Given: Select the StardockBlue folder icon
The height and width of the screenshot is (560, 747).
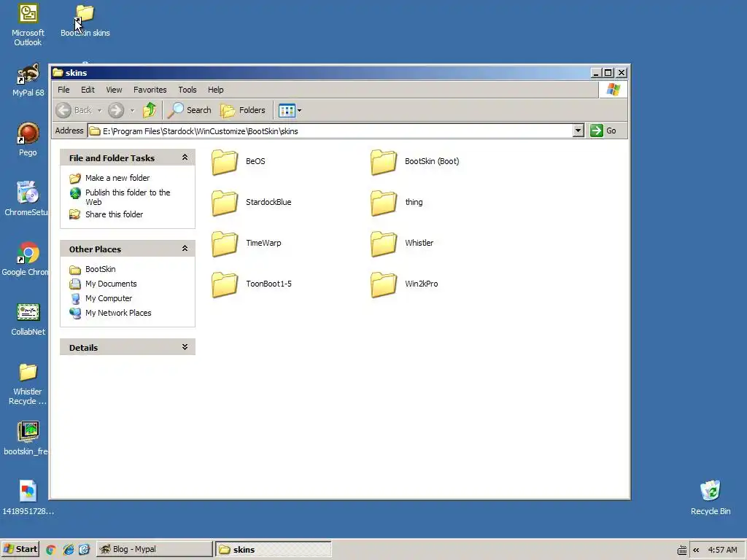Looking at the screenshot, I should click(x=225, y=203).
